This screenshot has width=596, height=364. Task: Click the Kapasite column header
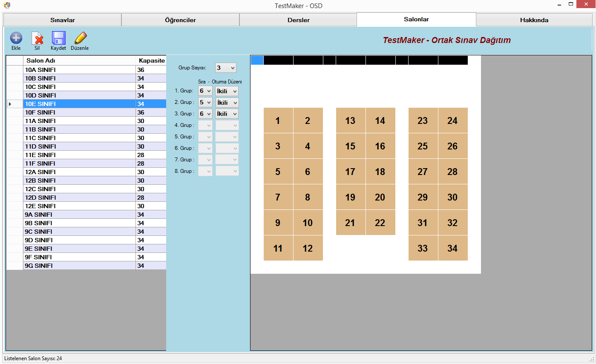click(151, 60)
